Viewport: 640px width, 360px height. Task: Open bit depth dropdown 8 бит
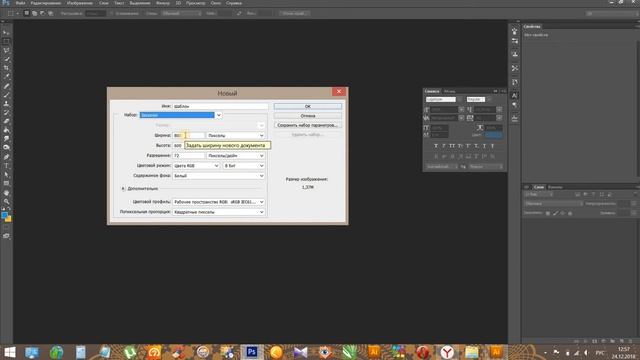point(244,166)
